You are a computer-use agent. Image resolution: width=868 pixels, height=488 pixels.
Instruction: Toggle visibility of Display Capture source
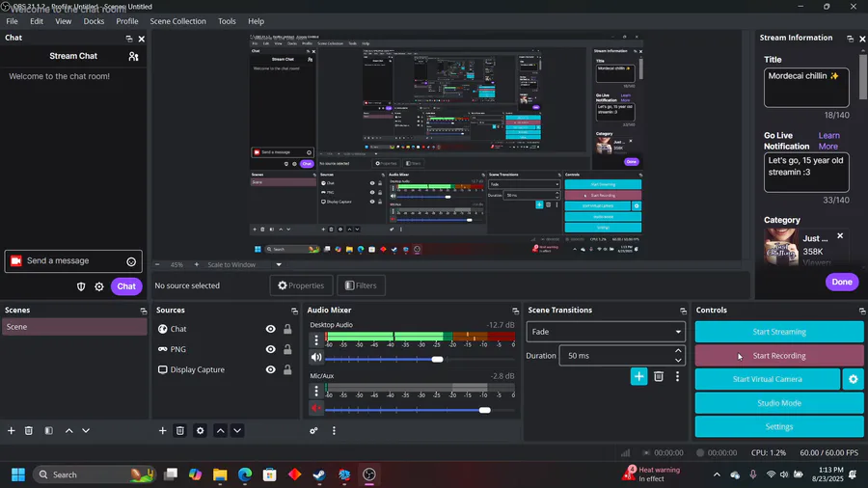(270, 369)
